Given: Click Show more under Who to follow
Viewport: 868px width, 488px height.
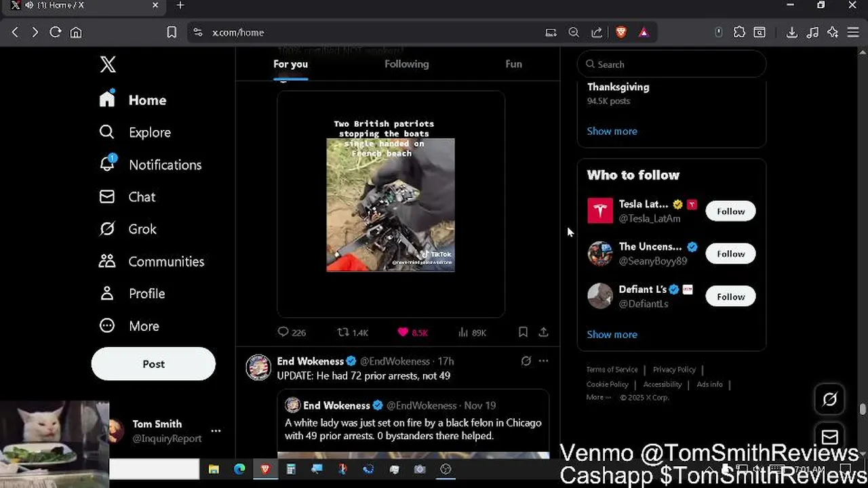Looking at the screenshot, I should (612, 334).
